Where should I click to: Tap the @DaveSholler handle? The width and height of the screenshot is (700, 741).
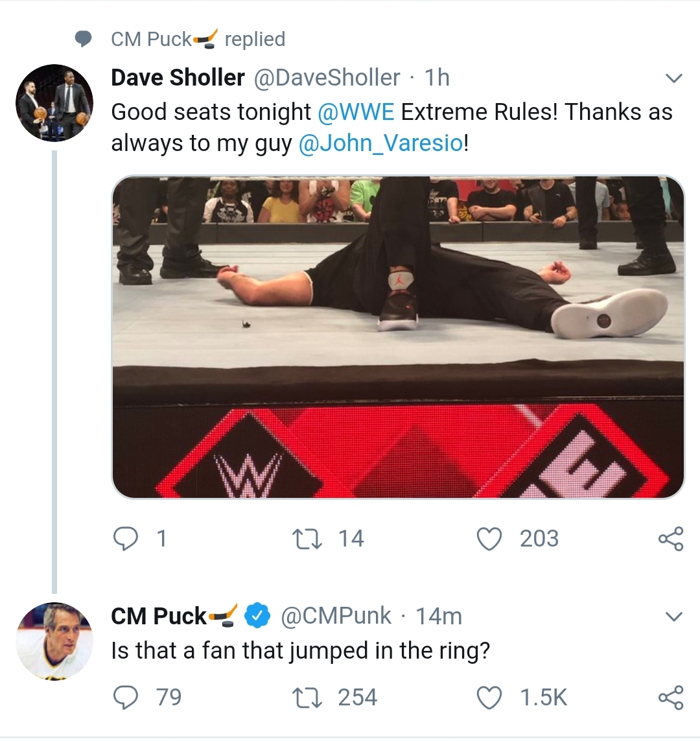click(x=327, y=78)
